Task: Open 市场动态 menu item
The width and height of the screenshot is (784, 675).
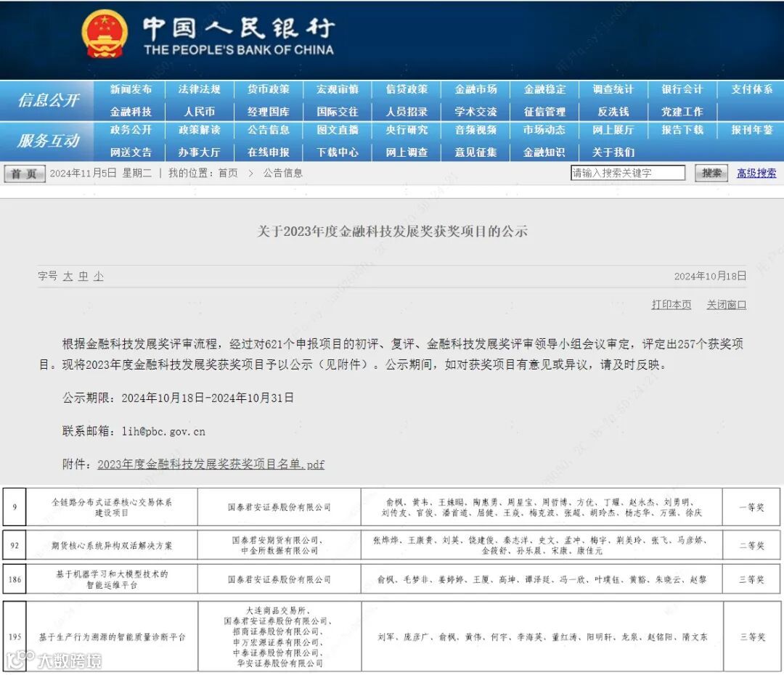Action: pyautogui.click(x=544, y=130)
